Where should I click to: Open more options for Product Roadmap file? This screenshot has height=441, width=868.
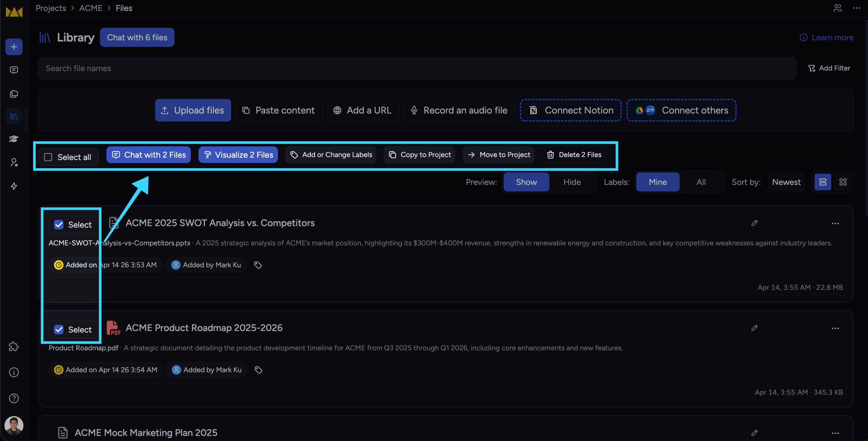[x=835, y=328]
